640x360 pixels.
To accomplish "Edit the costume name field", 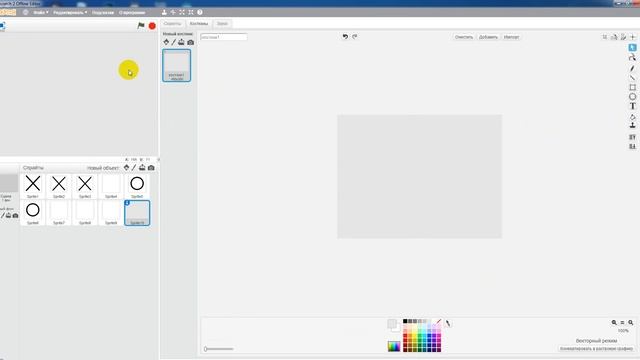I will [224, 37].
